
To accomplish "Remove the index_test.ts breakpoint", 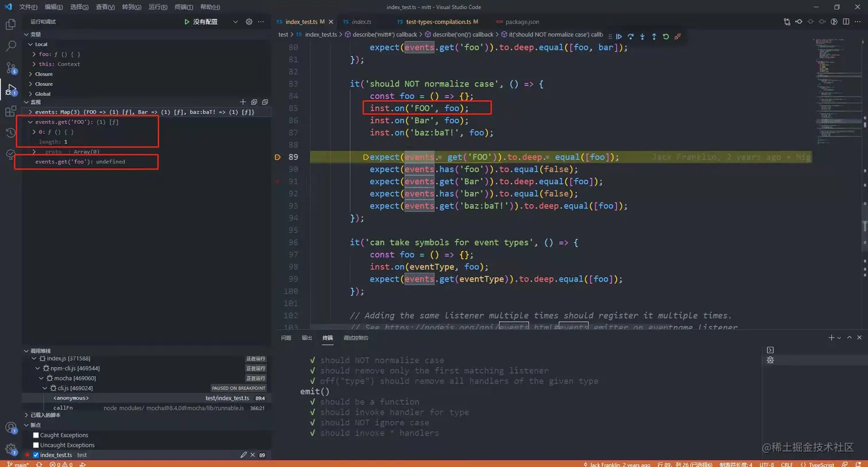I will coord(253,455).
